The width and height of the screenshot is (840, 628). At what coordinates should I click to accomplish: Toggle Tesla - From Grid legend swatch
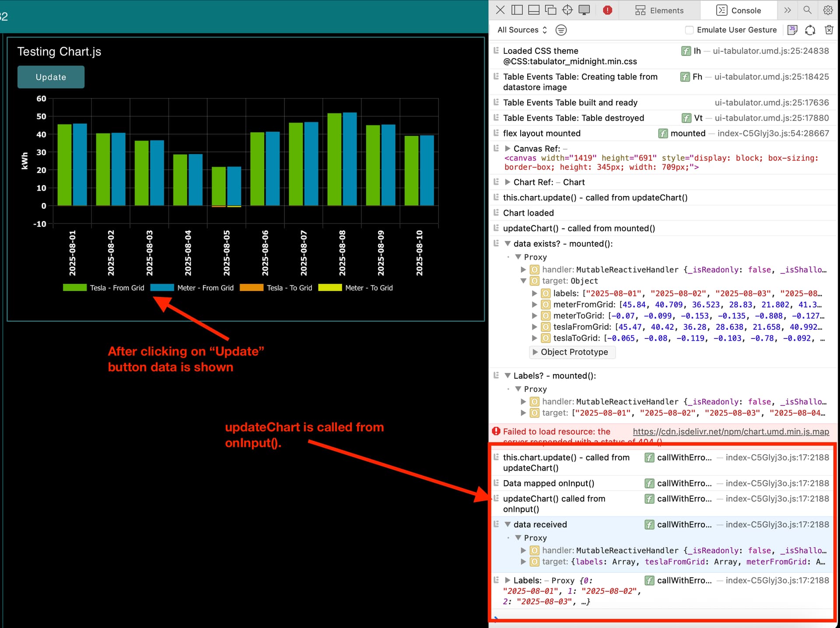click(75, 288)
